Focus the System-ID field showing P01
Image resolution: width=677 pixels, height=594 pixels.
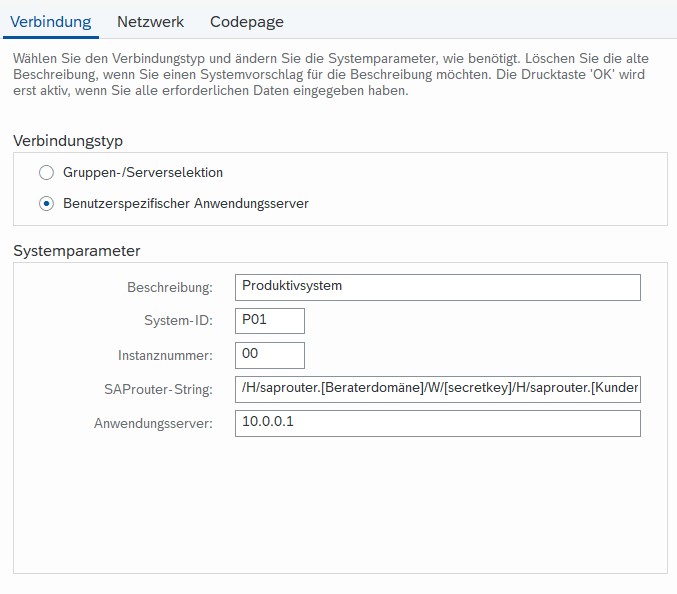coord(269,320)
